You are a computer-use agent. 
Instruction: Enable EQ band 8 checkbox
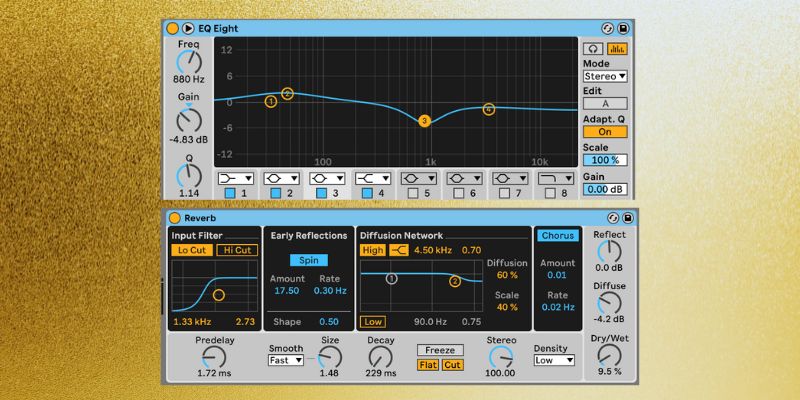[x=550, y=193]
